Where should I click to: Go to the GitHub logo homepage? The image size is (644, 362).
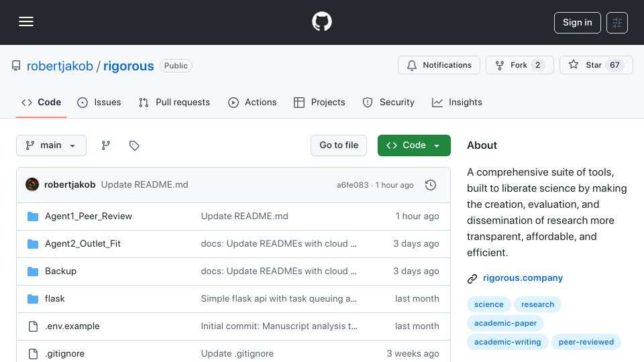[x=321, y=21]
